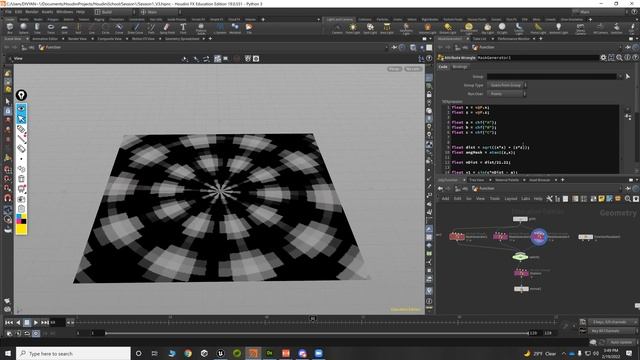Click the stop playback button
The image size is (640, 360).
tap(27, 322)
